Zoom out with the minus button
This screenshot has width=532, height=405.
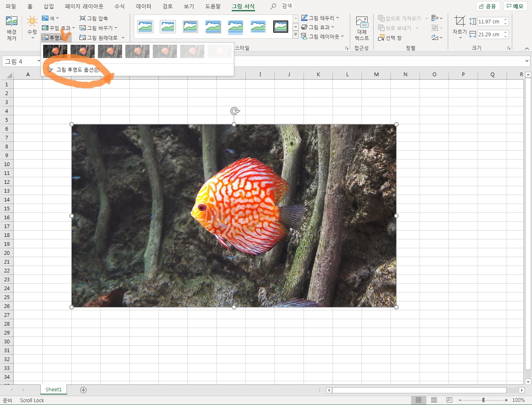pyautogui.click(x=460, y=400)
